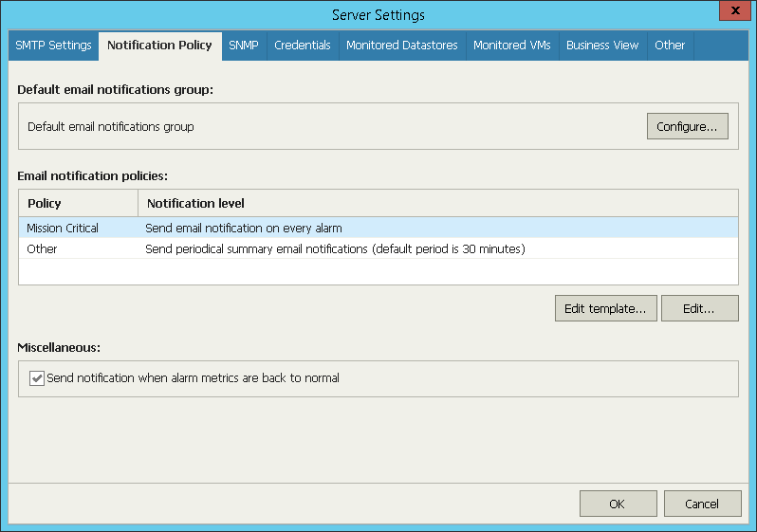Select the Notification Policy tab
Viewport: 757px width, 532px height.
(x=159, y=46)
